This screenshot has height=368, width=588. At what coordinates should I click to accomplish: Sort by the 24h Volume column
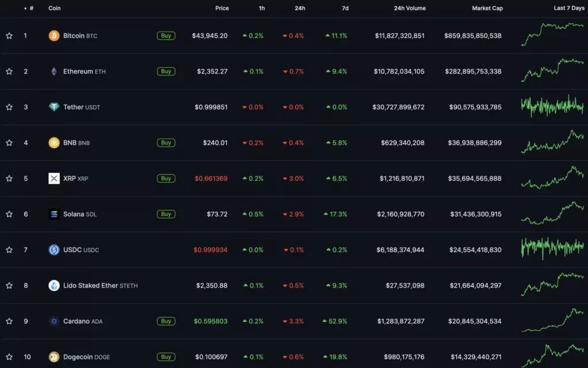coord(410,8)
